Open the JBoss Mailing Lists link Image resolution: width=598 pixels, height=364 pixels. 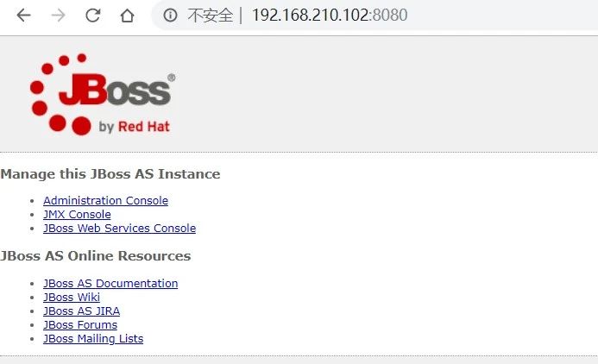[x=93, y=338]
